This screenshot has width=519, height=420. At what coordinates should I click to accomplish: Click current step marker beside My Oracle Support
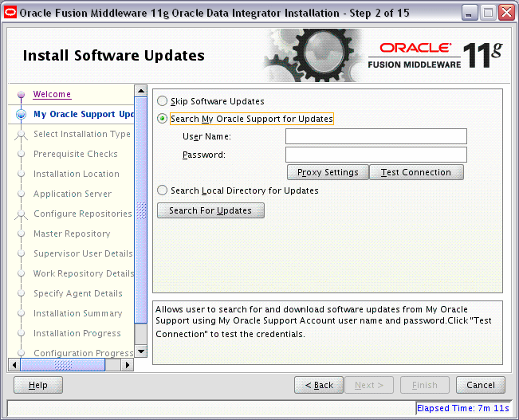(22, 115)
